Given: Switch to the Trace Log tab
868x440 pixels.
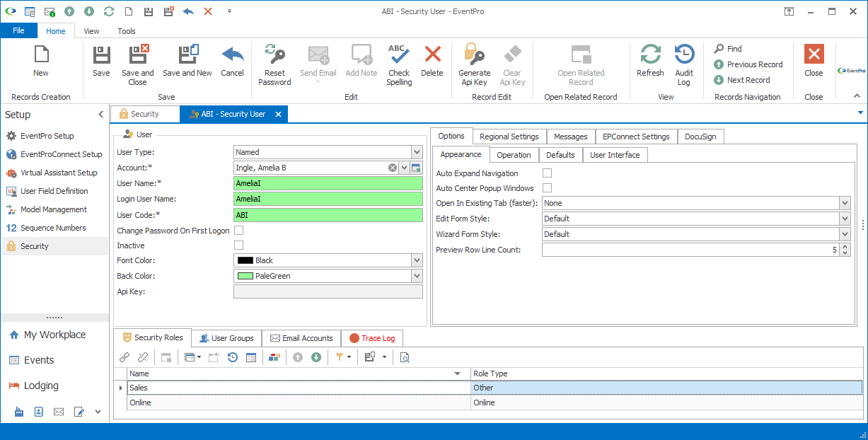Looking at the screenshot, I should [372, 338].
